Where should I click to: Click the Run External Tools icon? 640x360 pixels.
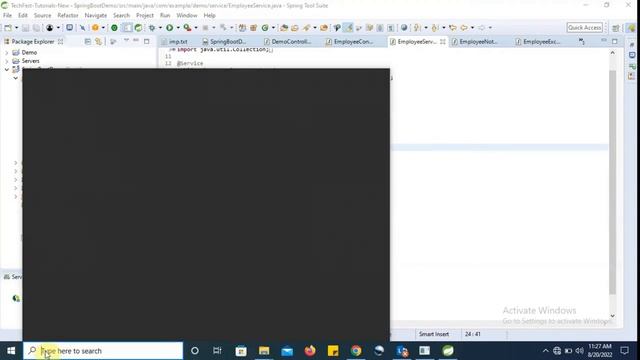click(x=187, y=28)
